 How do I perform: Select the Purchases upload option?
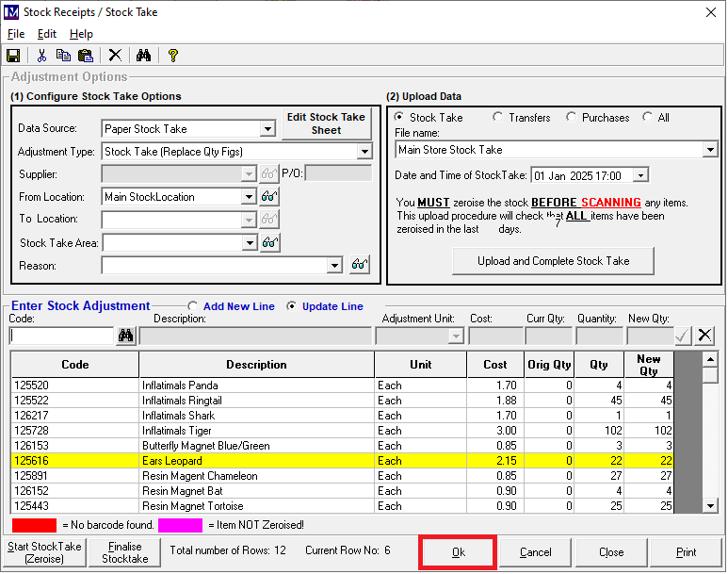[x=572, y=118]
